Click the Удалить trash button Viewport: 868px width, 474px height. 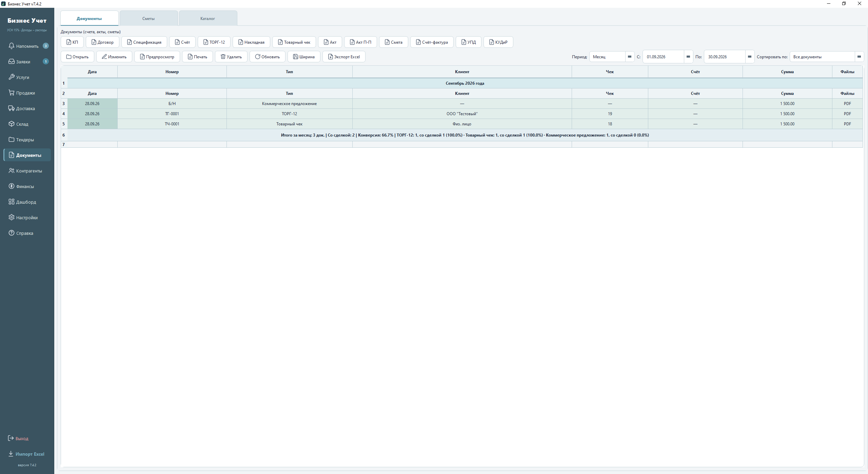click(x=231, y=57)
